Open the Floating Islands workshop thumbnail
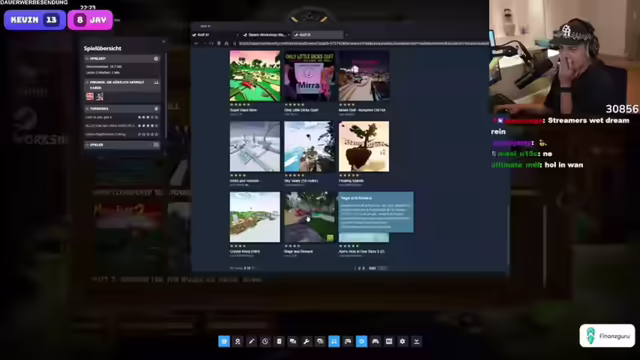Screen dimensions: 640x360 (x=364, y=147)
